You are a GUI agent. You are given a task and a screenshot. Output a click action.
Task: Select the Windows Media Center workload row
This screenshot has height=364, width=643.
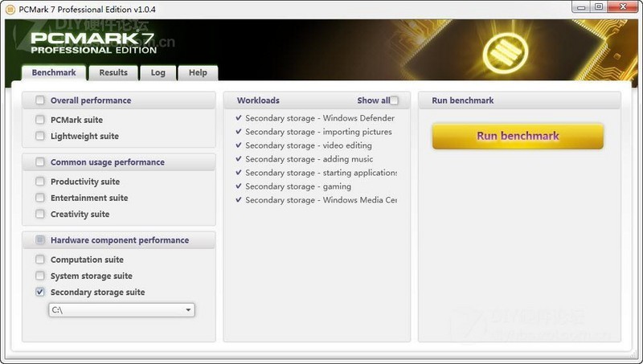tap(316, 199)
